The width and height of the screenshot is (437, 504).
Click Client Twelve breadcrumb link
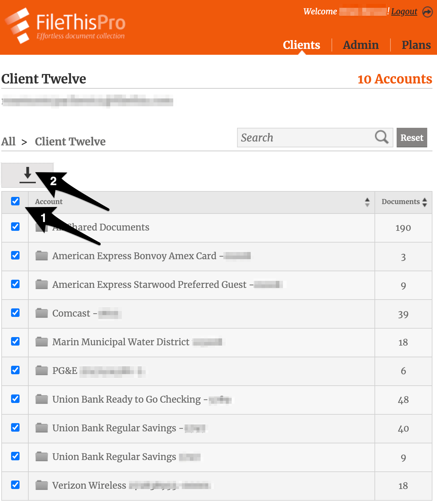point(70,141)
